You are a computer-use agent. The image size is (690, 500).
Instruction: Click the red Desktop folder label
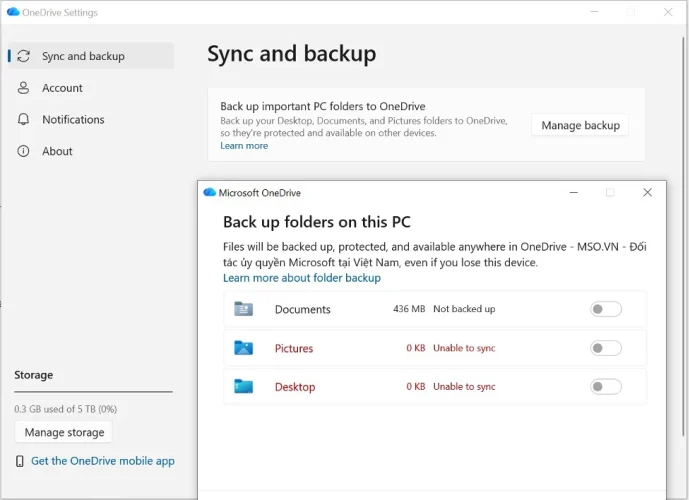pyautogui.click(x=295, y=387)
